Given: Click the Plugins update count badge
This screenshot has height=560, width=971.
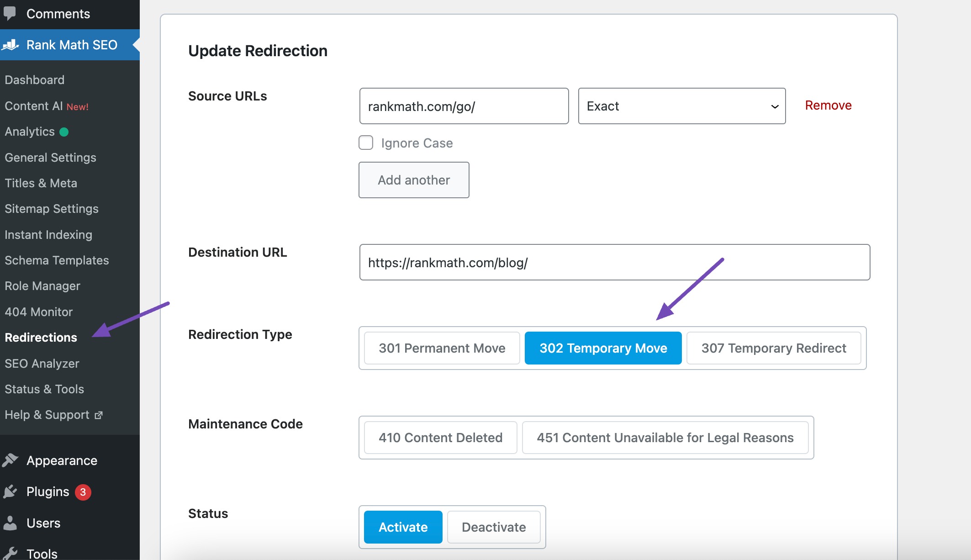Looking at the screenshot, I should [83, 492].
